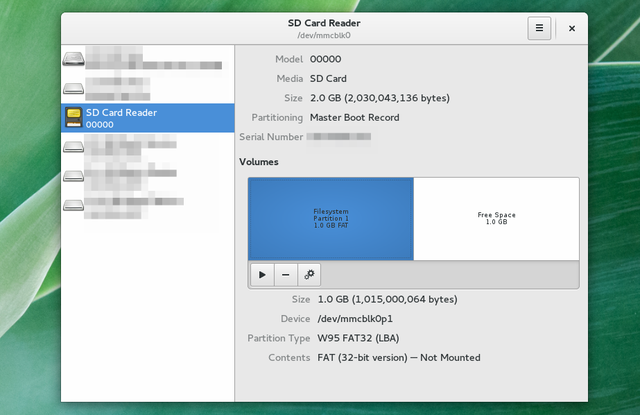Viewport: 640px width, 415px height.
Task: Delete partition using the minus button
Action: pyautogui.click(x=286, y=275)
